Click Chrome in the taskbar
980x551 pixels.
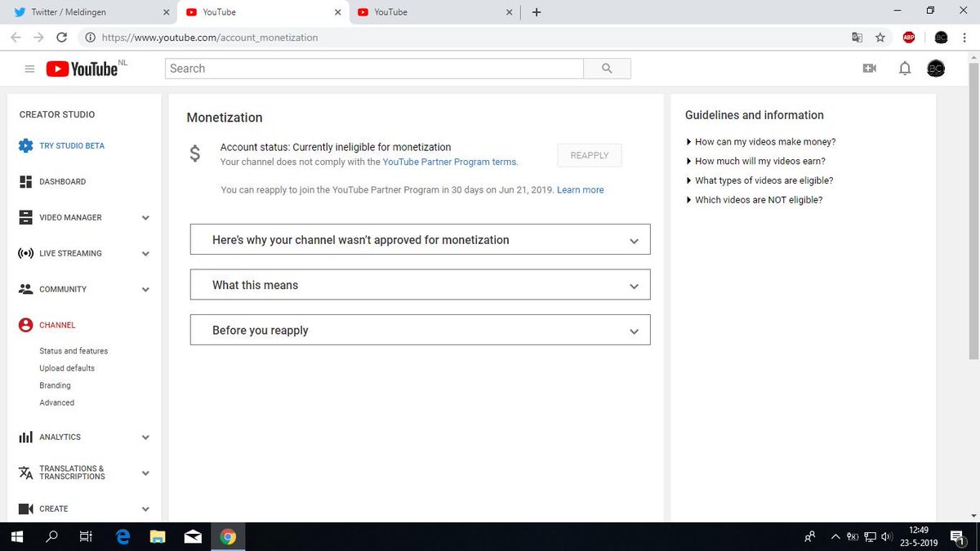point(229,537)
